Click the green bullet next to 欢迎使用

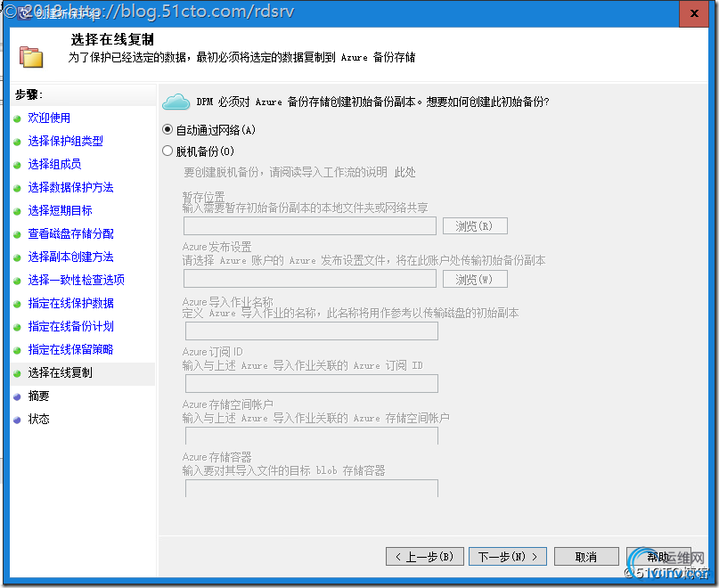pyautogui.click(x=18, y=118)
